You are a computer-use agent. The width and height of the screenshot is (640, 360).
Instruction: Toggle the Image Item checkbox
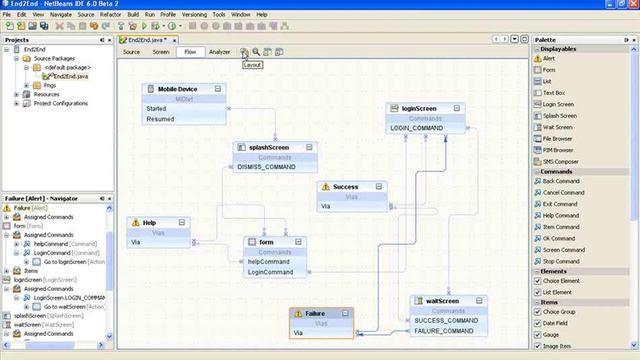(x=538, y=346)
